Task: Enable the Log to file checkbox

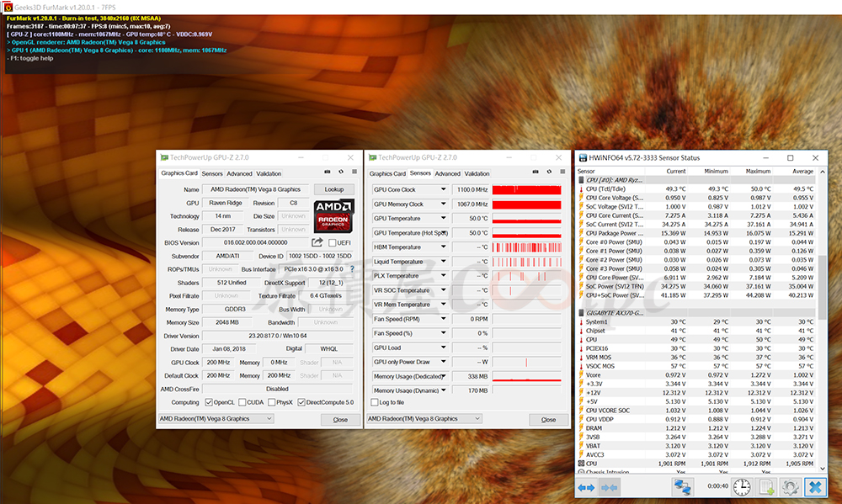Action: 375,402
